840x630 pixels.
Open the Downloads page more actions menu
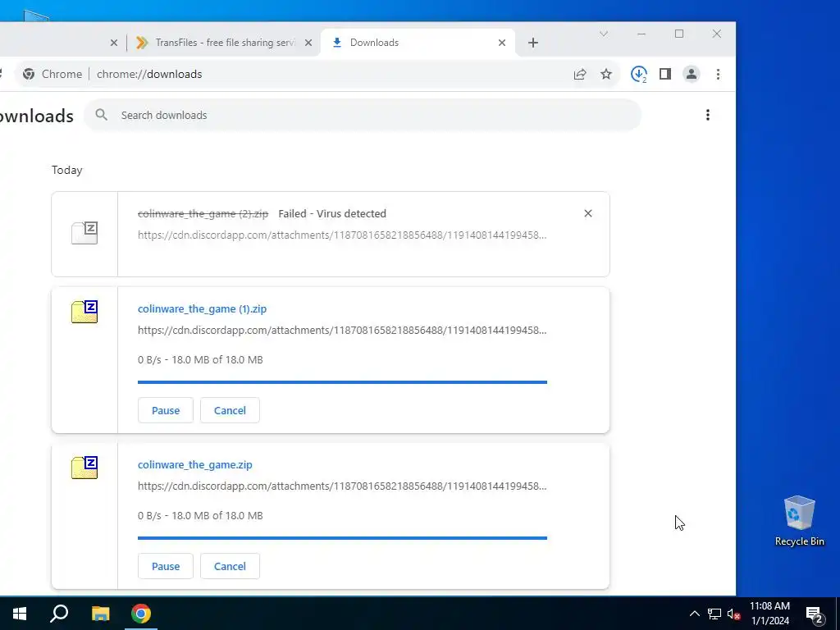coord(708,115)
